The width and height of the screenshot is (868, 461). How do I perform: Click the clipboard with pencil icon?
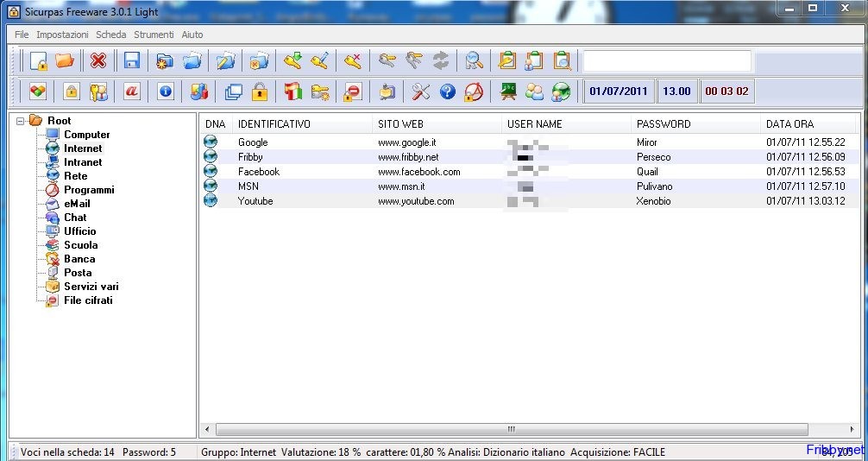pos(507,60)
